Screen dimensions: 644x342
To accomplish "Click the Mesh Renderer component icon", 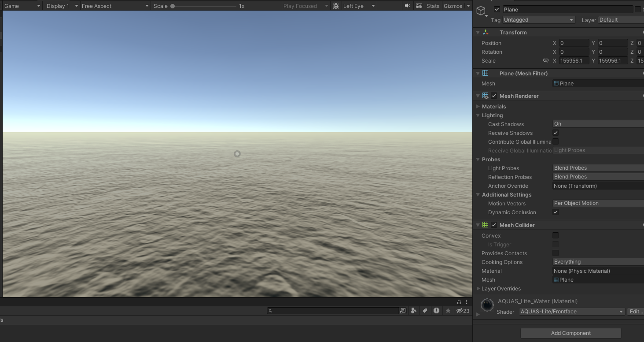I will [x=486, y=96].
